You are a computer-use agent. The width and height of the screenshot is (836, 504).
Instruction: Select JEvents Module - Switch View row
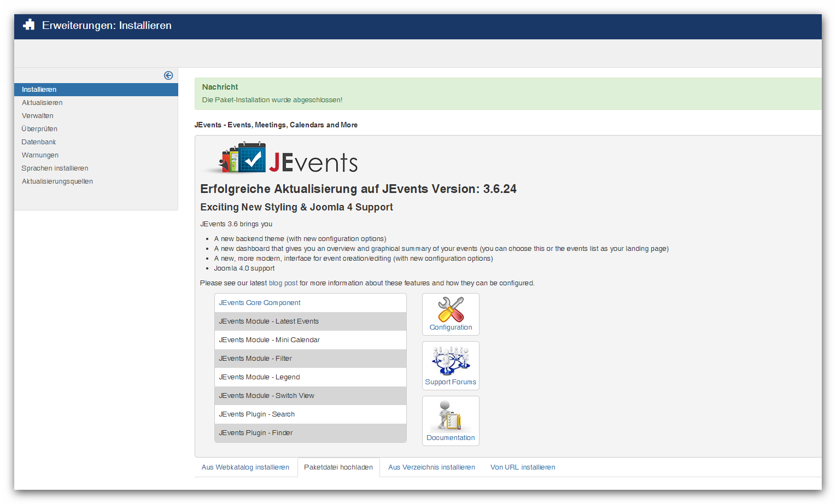[311, 396]
